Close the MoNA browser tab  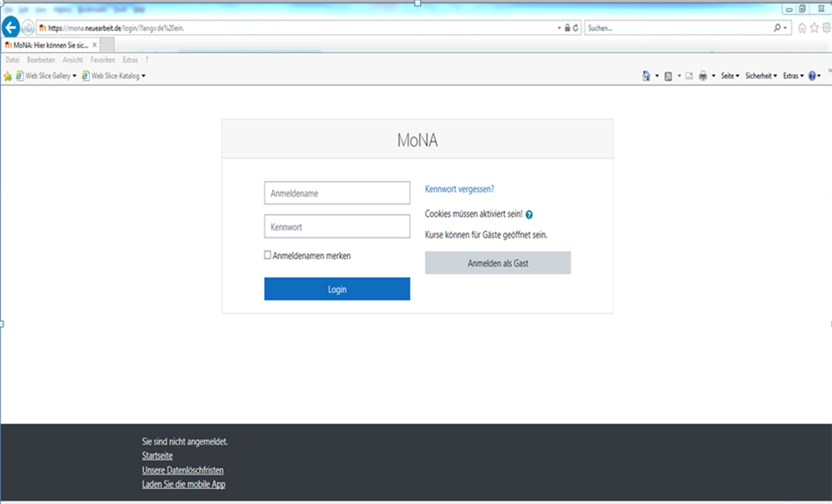pyautogui.click(x=95, y=45)
